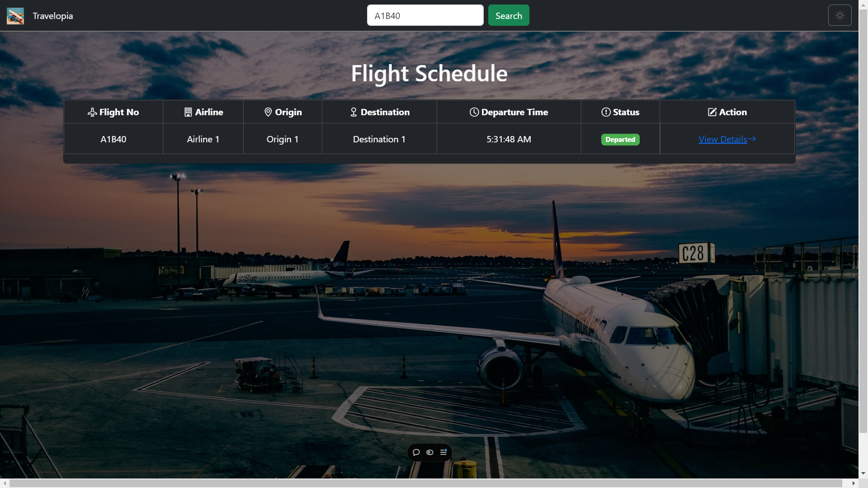The height and width of the screenshot is (488, 868).
Task: Click the Travelopia logo image
Action: coord(15,16)
